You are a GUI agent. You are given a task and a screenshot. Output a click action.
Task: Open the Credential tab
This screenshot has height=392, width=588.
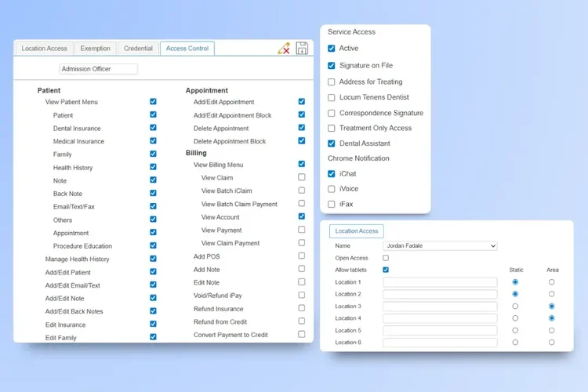coord(138,49)
